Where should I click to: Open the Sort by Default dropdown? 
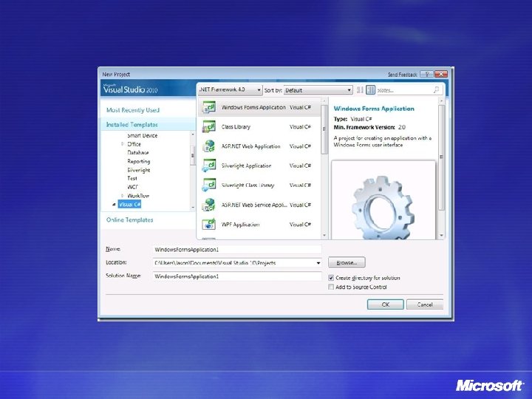point(318,90)
